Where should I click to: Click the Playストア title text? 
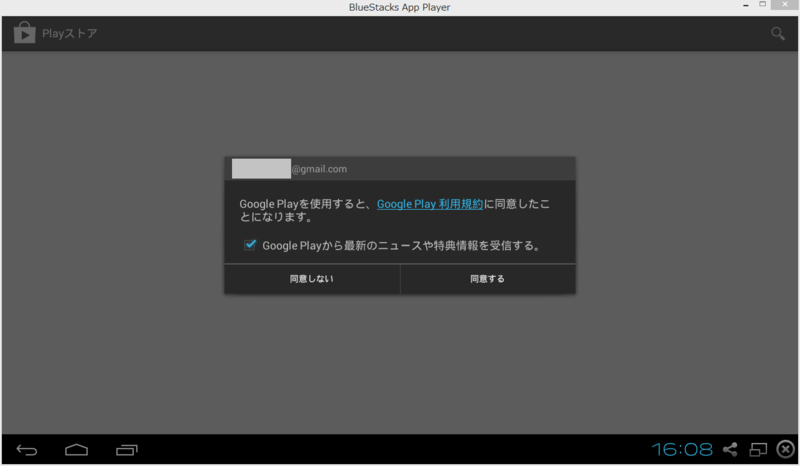69,34
